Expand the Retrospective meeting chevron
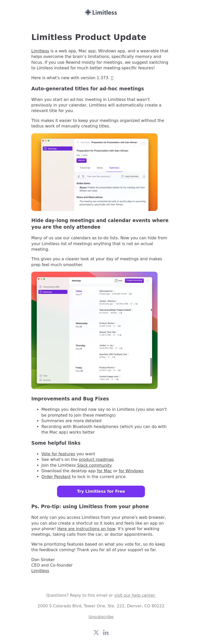 pos(114,291)
